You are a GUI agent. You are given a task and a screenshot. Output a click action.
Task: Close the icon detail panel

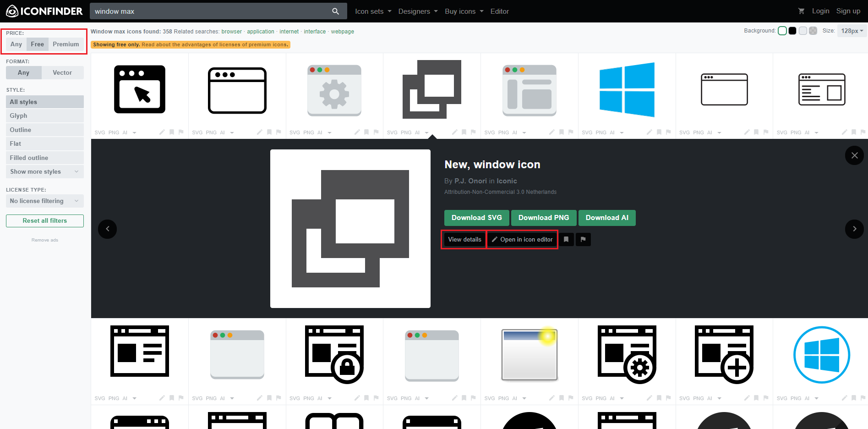[854, 155]
